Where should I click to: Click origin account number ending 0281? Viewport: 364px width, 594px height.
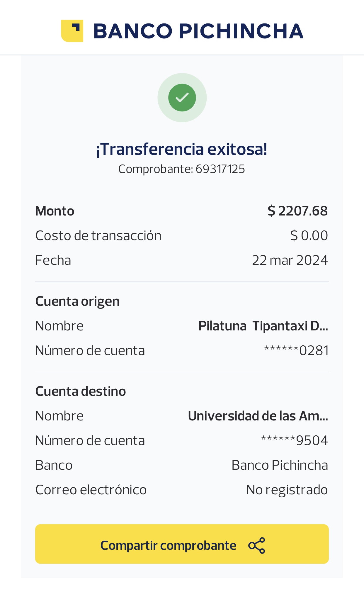[x=296, y=351]
